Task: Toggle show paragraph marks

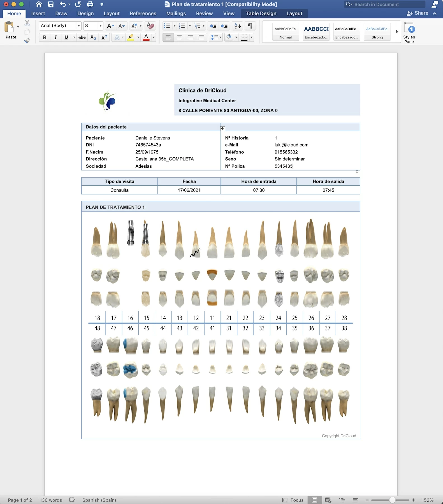Action: [x=250, y=26]
